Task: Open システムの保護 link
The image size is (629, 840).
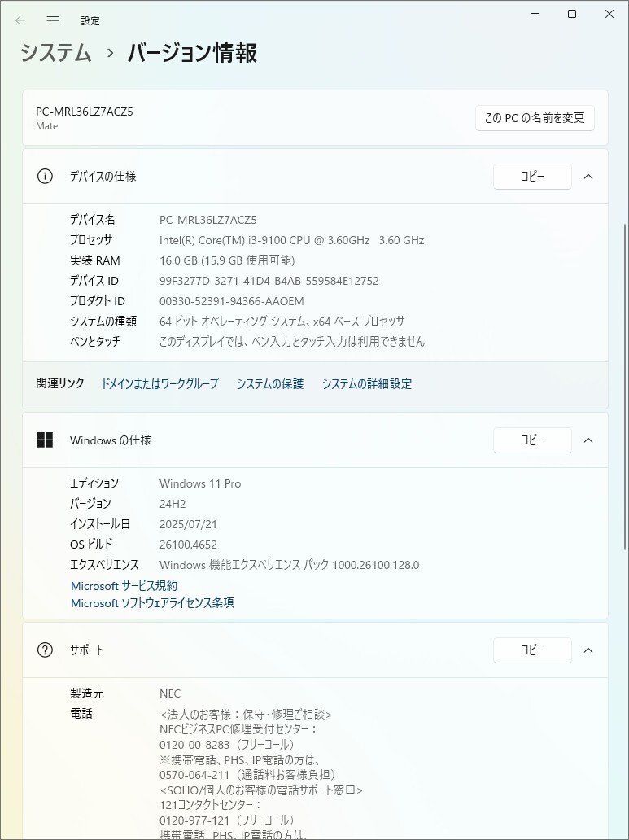Action: click(270, 383)
